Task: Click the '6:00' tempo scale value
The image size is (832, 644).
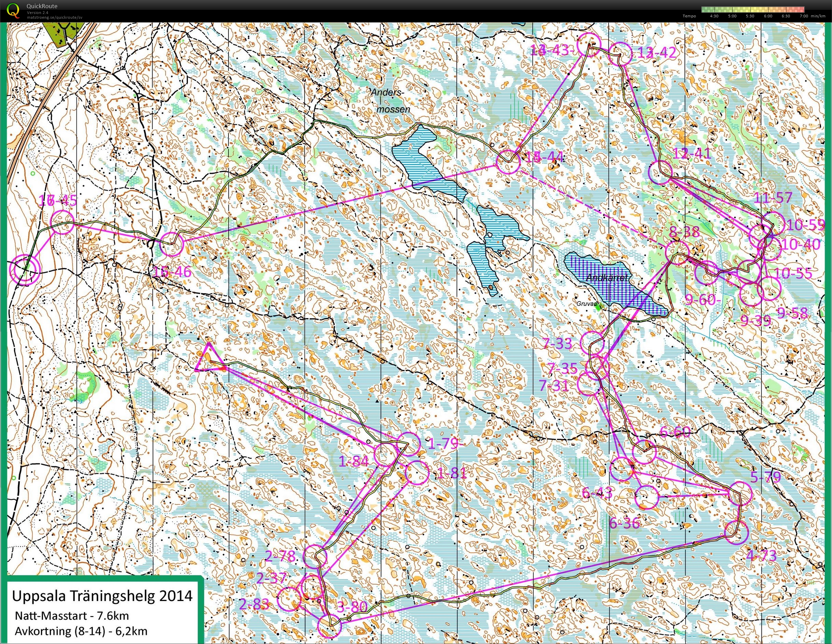Action: tap(768, 16)
